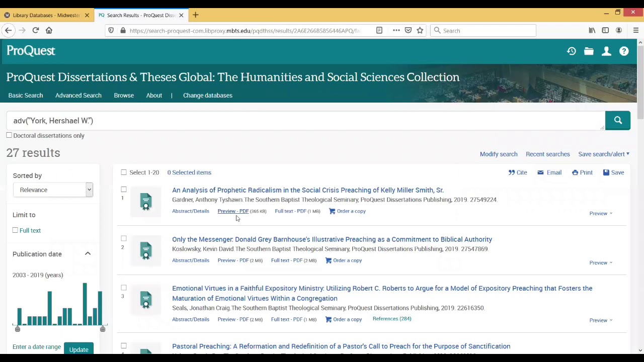Viewport: 644px width, 362px height.
Task: Click tallest bar in publication date chart
Action: 85,304
